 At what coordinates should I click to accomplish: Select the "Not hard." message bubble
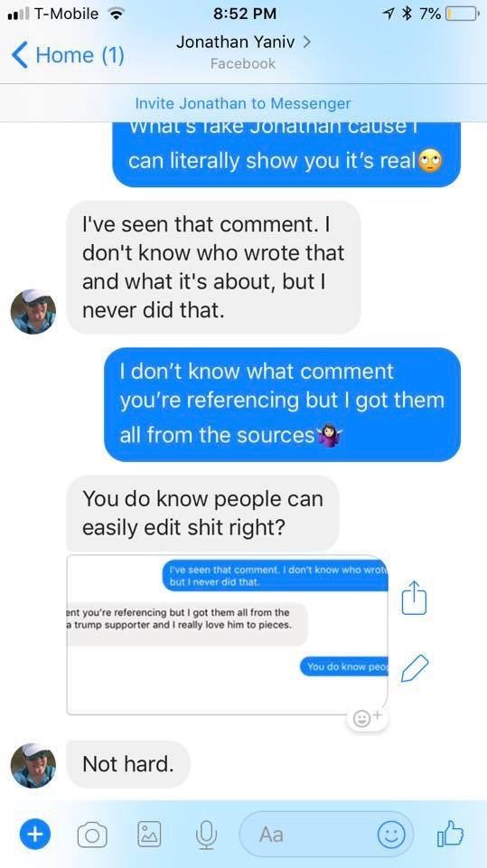pos(128,765)
